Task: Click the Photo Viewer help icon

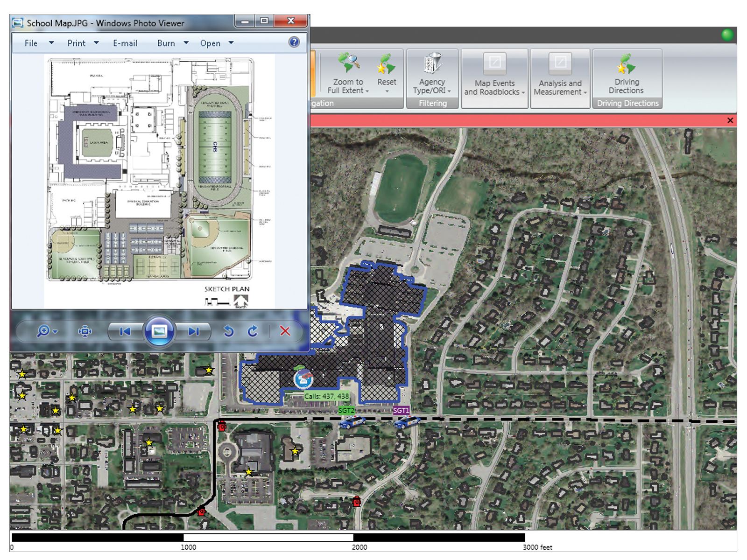Action: (x=294, y=42)
